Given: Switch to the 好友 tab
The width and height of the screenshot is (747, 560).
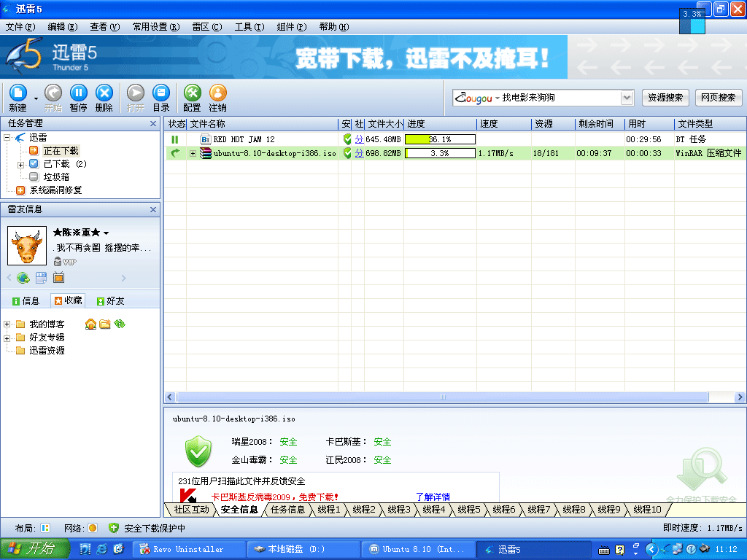Looking at the screenshot, I should 111,301.
